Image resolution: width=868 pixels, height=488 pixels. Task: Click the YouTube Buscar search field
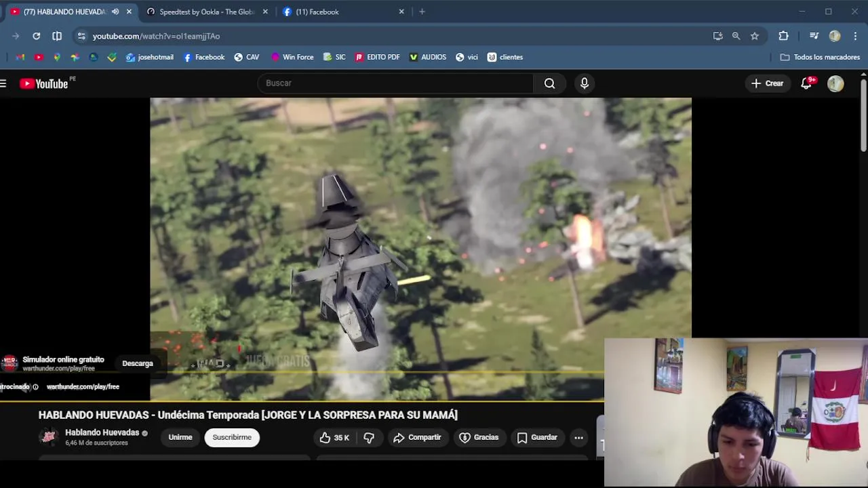coord(395,83)
